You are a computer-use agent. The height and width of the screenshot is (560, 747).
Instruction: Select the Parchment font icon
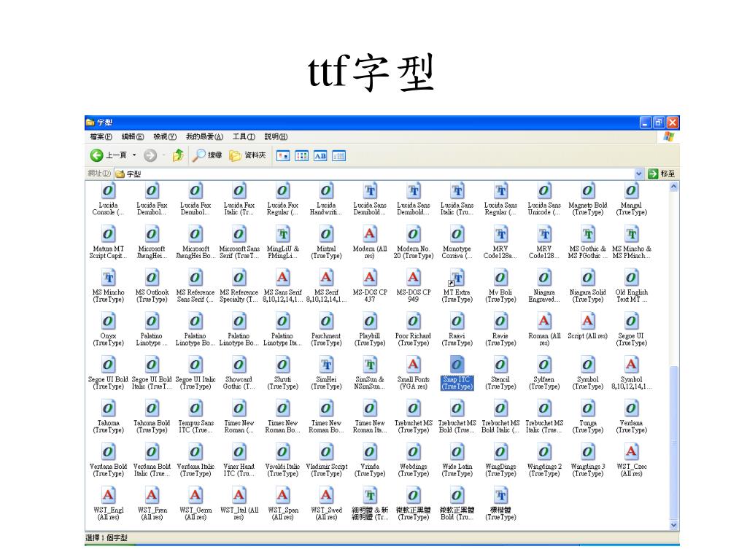tap(326, 322)
